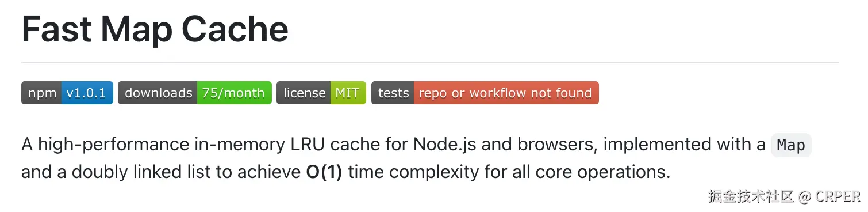The image size is (868, 212).
Task: Open the MIT license badge
Action: click(x=348, y=93)
